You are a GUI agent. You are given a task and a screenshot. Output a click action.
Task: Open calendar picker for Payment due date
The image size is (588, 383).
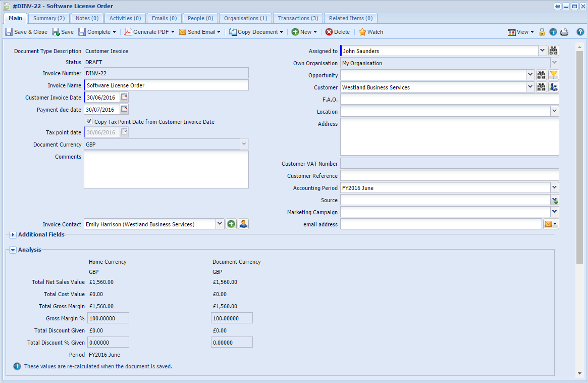pos(124,109)
